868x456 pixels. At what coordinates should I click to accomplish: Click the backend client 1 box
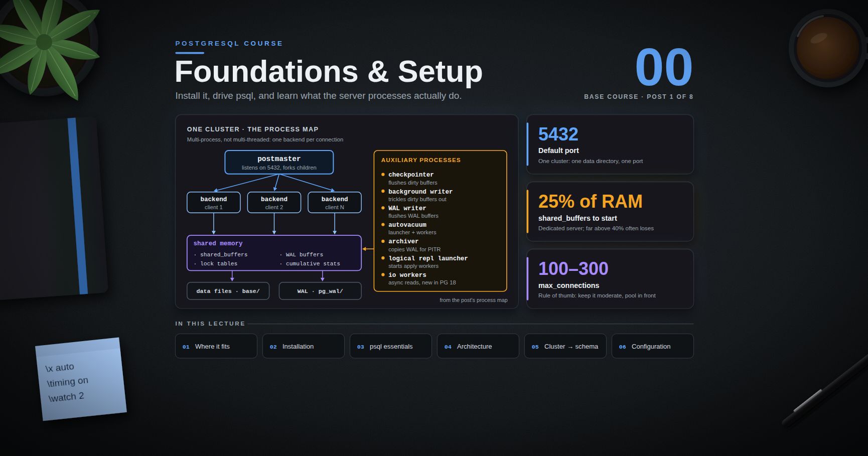(214, 203)
